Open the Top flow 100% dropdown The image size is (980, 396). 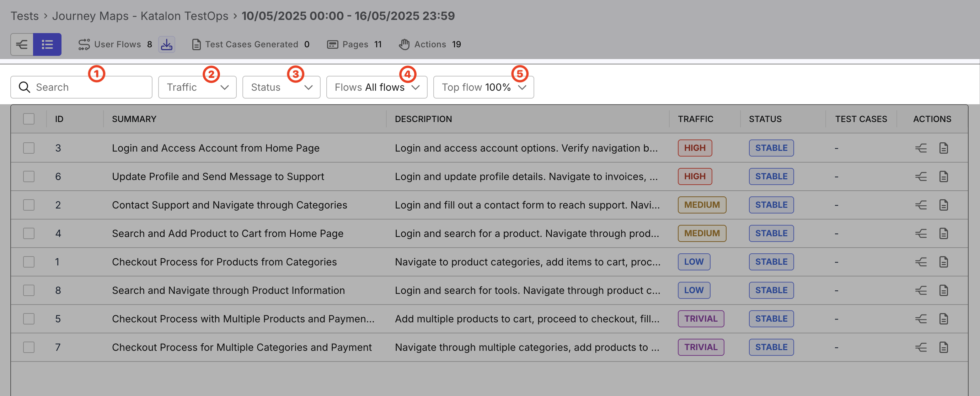click(483, 87)
